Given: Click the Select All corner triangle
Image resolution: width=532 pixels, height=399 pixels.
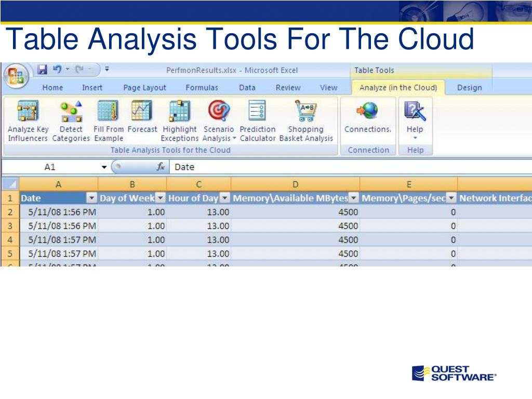Looking at the screenshot, I should point(11,184).
